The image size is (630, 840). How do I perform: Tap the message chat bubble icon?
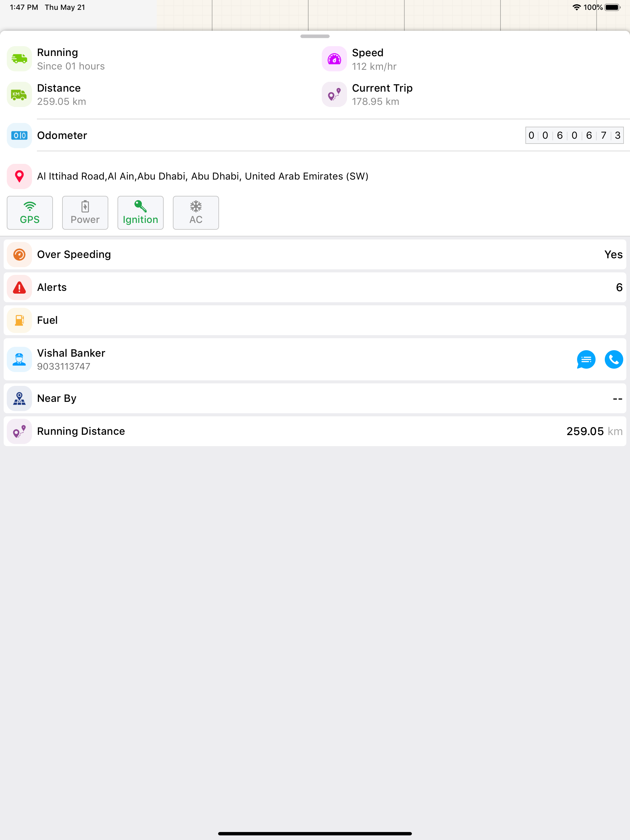(x=585, y=359)
